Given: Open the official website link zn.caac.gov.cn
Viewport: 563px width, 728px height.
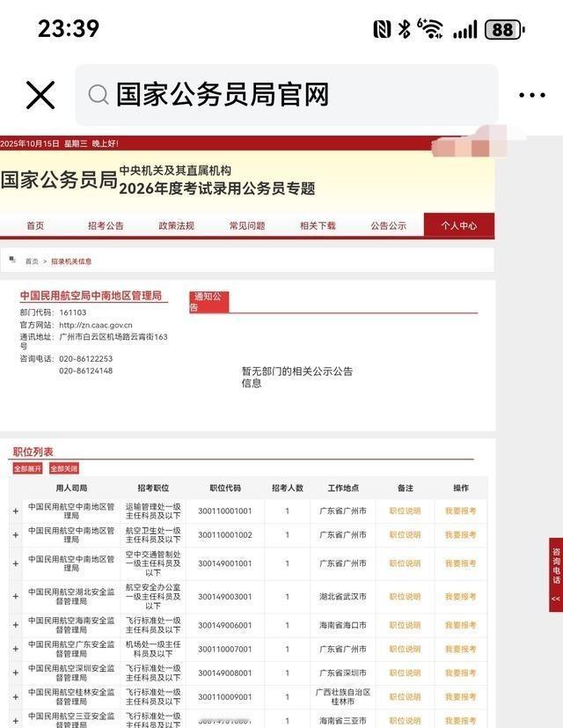Looking at the screenshot, I should [x=96, y=325].
